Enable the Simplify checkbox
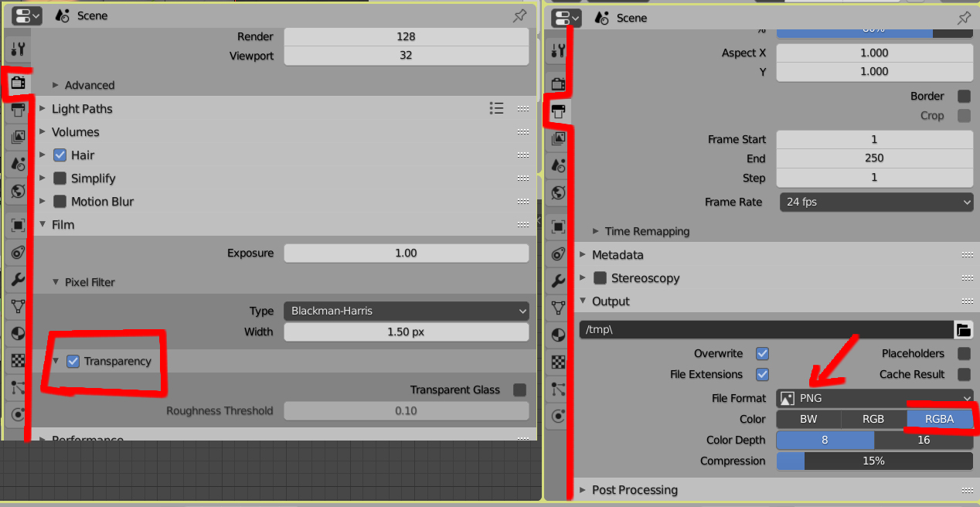980x507 pixels. (60, 178)
